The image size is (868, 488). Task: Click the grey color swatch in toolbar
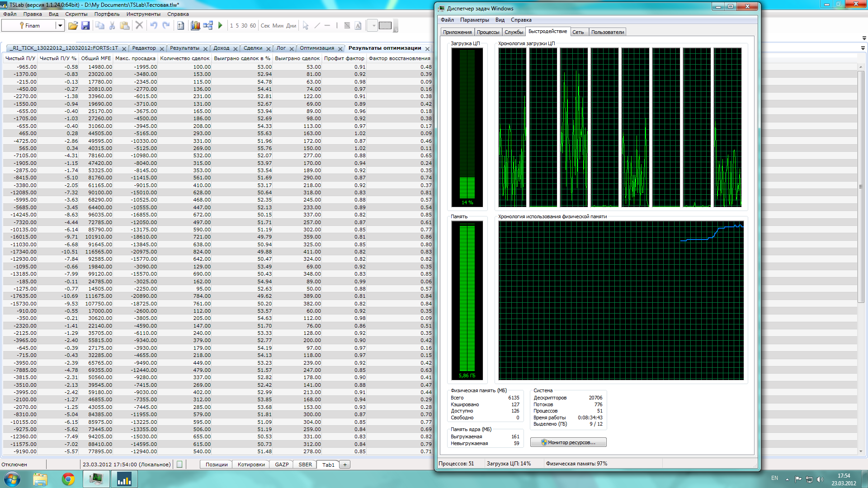coord(385,26)
